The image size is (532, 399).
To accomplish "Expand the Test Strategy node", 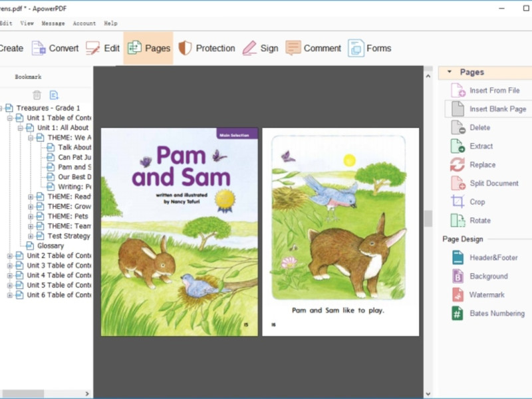I will pyautogui.click(x=31, y=236).
